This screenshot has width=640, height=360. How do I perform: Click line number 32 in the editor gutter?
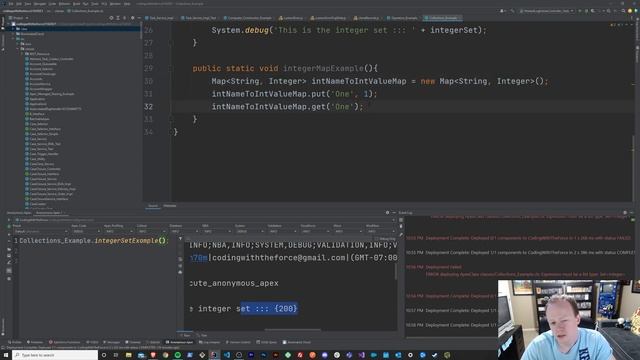pos(149,107)
